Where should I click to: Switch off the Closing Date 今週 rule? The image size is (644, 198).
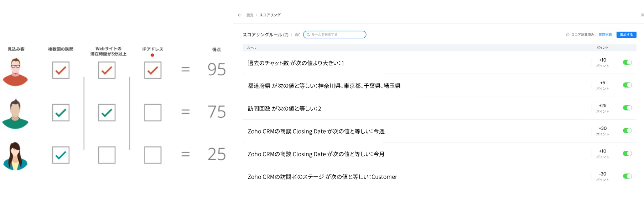(627, 130)
